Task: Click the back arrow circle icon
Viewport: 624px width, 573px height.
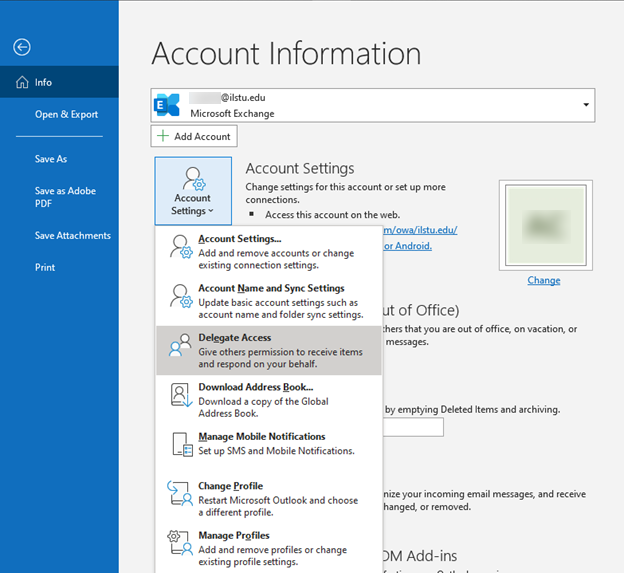Action: 21,47
